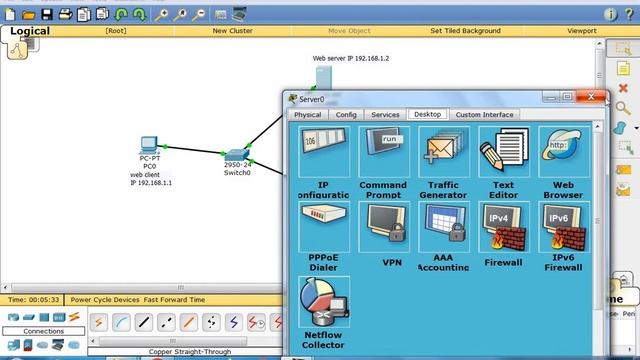
Task: Select the Routers device category
Action: pyautogui.click(x=13, y=317)
